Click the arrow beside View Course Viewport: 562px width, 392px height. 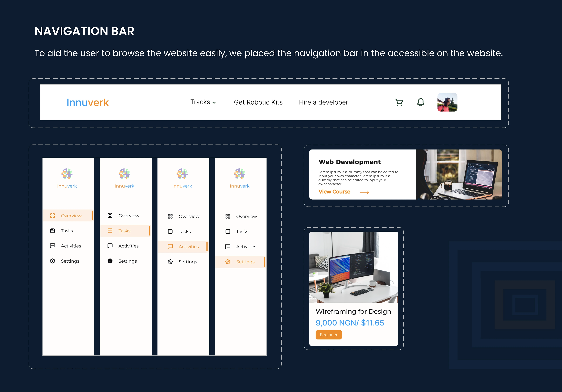point(364,193)
